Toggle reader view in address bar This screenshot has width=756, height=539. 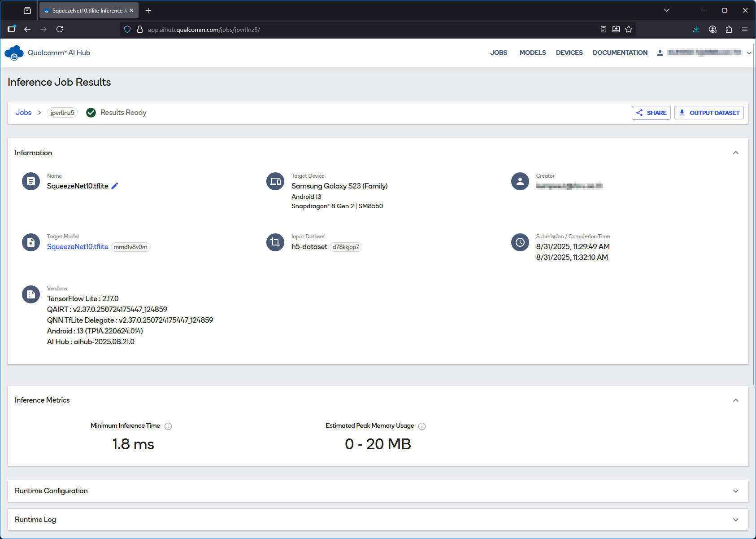point(604,29)
